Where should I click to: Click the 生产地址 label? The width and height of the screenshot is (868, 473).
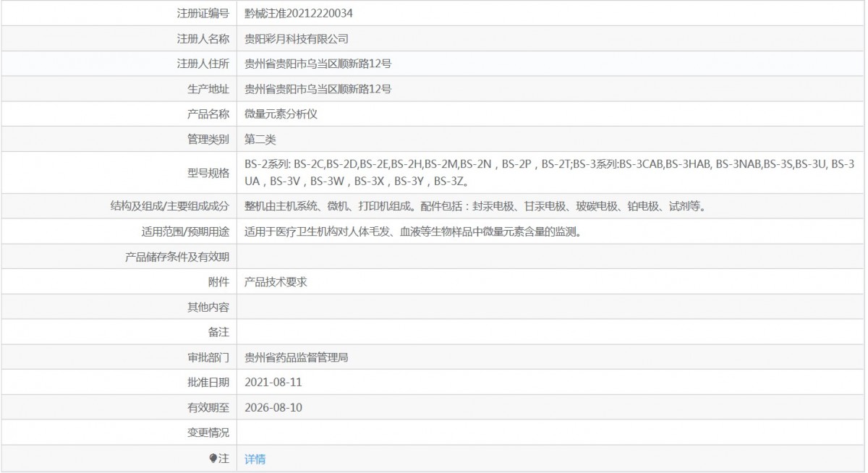pyautogui.click(x=208, y=89)
